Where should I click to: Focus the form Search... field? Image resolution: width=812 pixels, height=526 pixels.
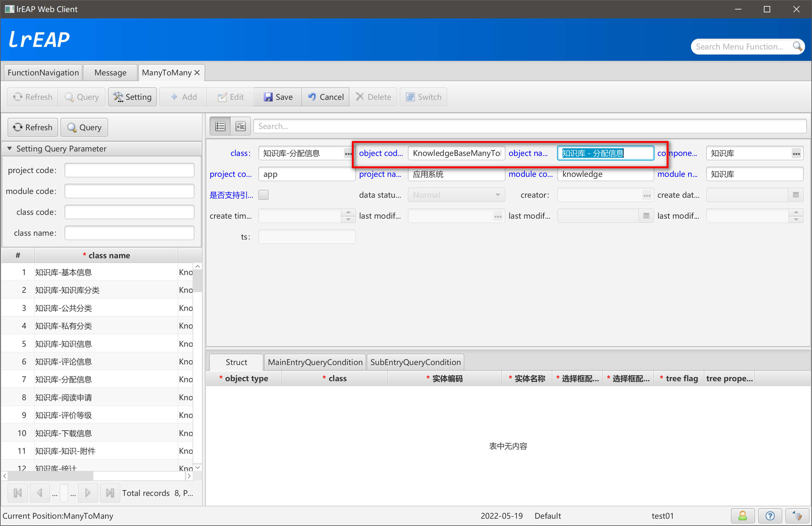(530, 126)
